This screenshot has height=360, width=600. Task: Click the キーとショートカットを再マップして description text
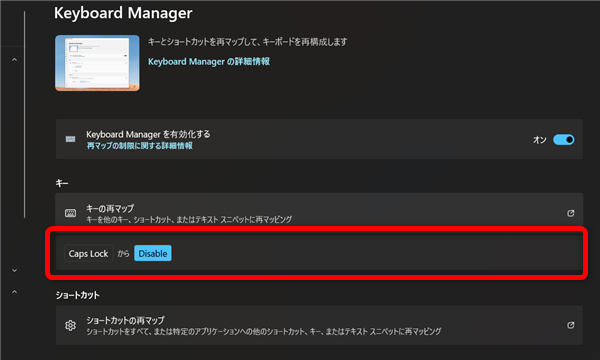[248, 42]
